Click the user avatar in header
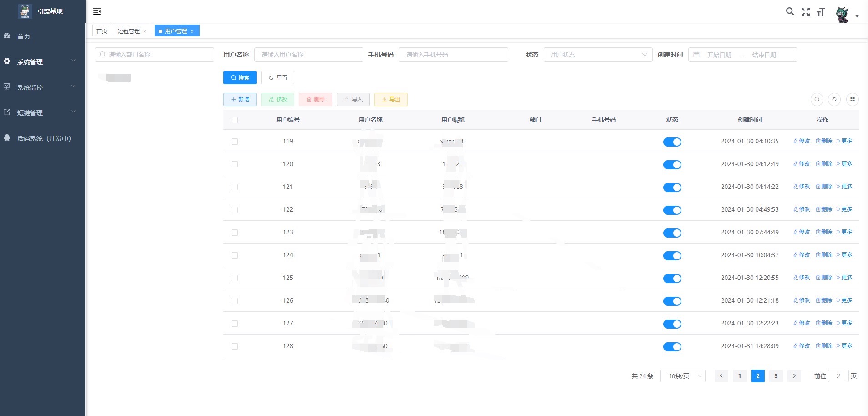 pyautogui.click(x=843, y=14)
